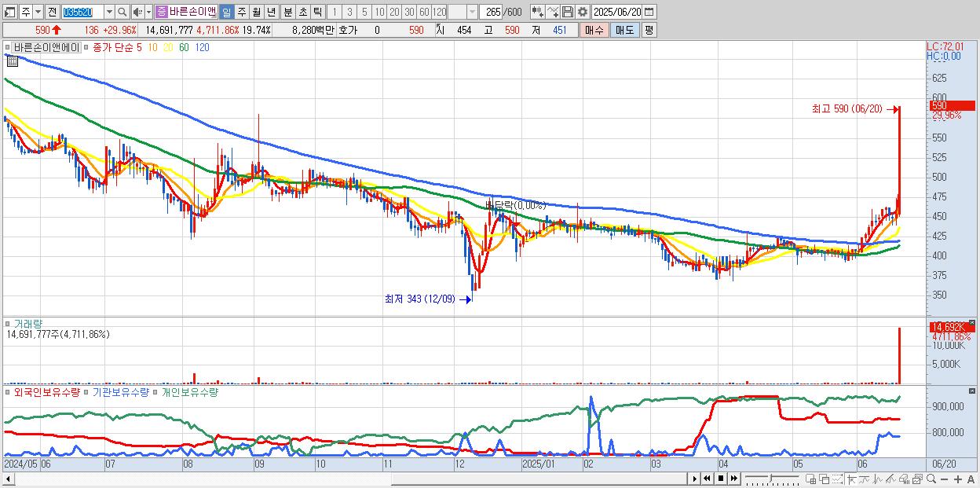Click the 거래량 volume indicator label

pyautogui.click(x=27, y=324)
